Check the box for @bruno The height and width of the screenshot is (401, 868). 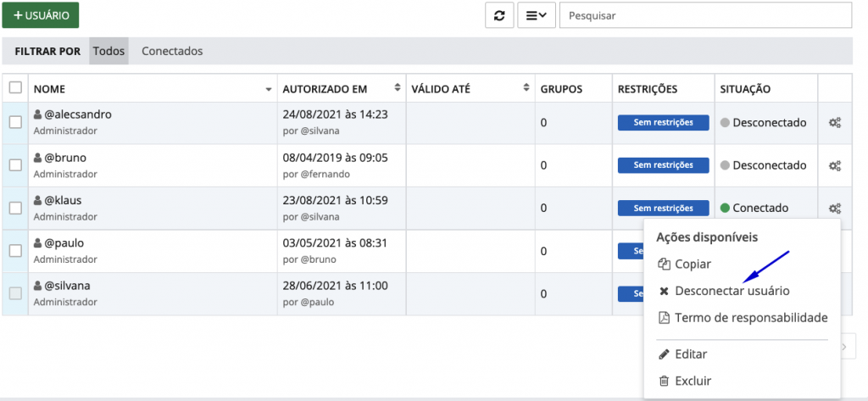click(15, 165)
